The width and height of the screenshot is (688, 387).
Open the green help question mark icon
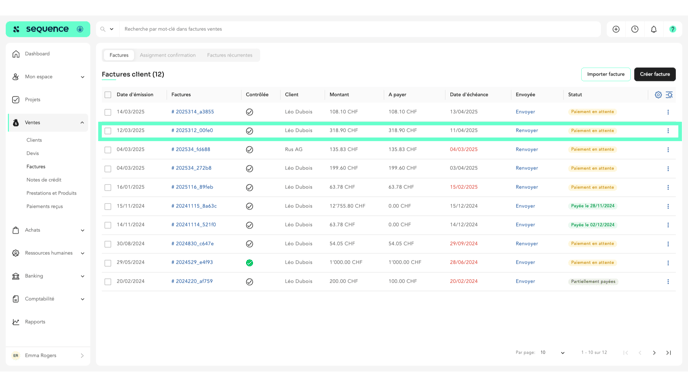[672, 29]
